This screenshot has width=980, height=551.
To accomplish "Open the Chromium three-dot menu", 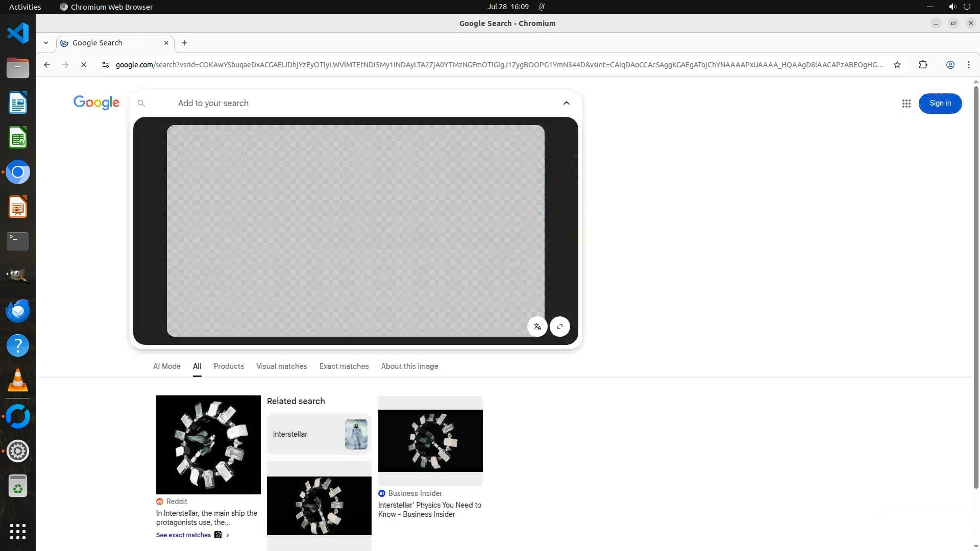I will click(x=968, y=65).
